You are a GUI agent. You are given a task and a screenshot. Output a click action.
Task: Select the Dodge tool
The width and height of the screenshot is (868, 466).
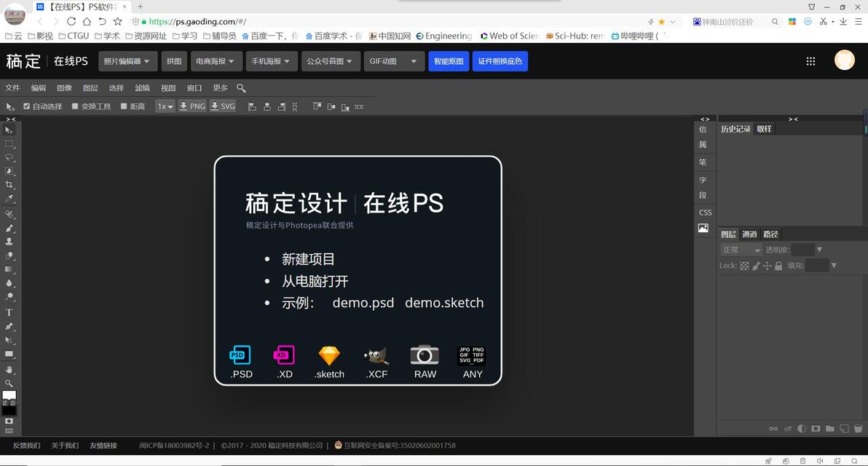9,297
